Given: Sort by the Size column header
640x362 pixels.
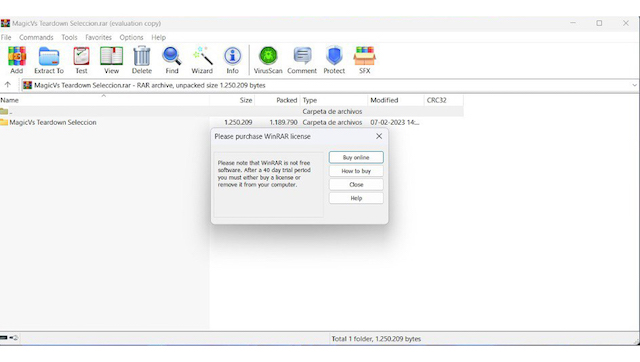Looking at the screenshot, I should (232, 100).
